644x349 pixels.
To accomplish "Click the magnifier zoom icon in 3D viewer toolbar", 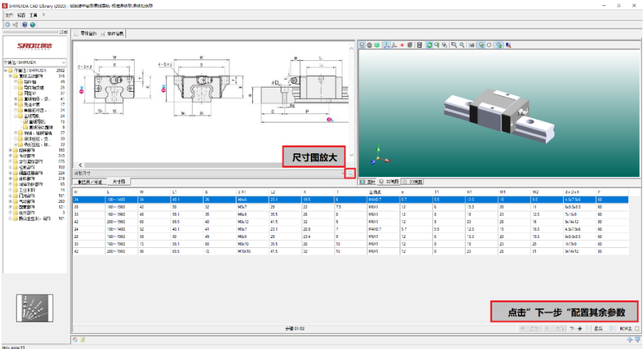I will pos(454,44).
